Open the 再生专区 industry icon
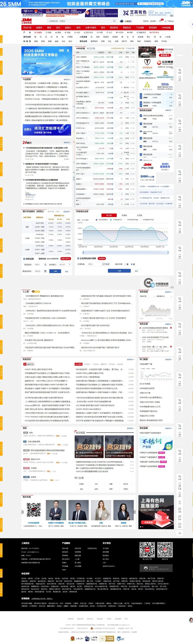 85,32
